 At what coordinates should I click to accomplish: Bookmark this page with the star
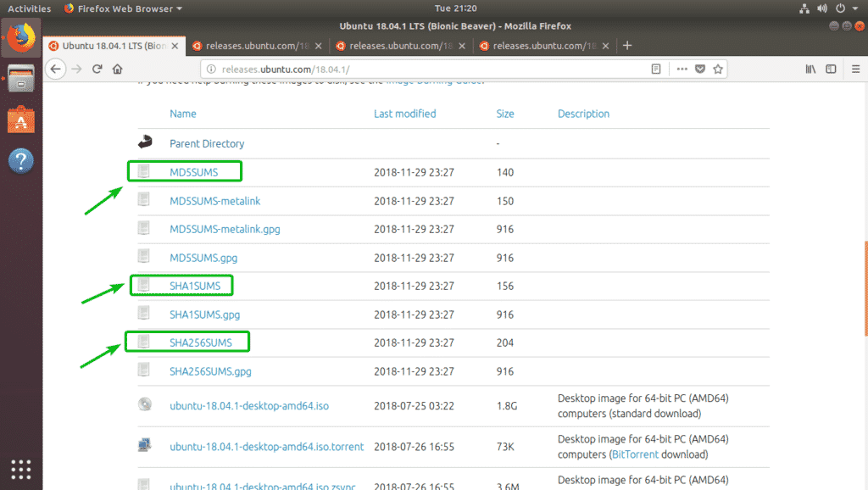pos(718,70)
